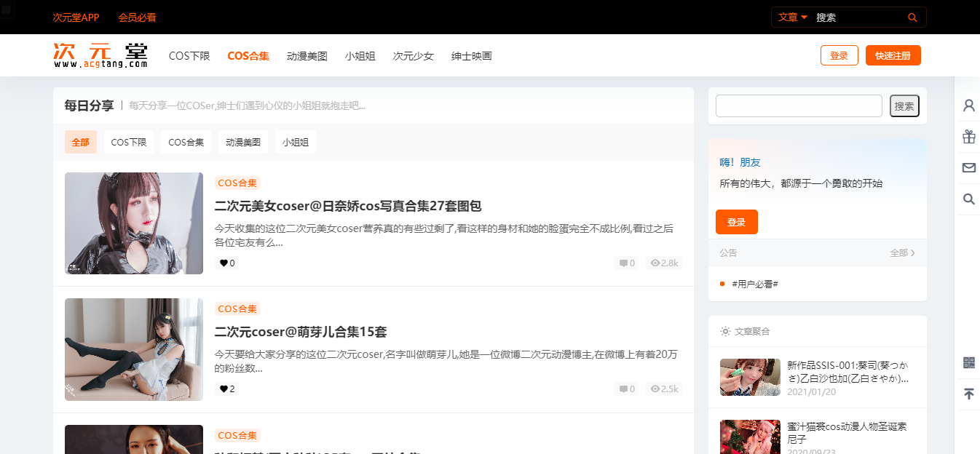Select the 动漫美图 filter tab

(x=243, y=143)
